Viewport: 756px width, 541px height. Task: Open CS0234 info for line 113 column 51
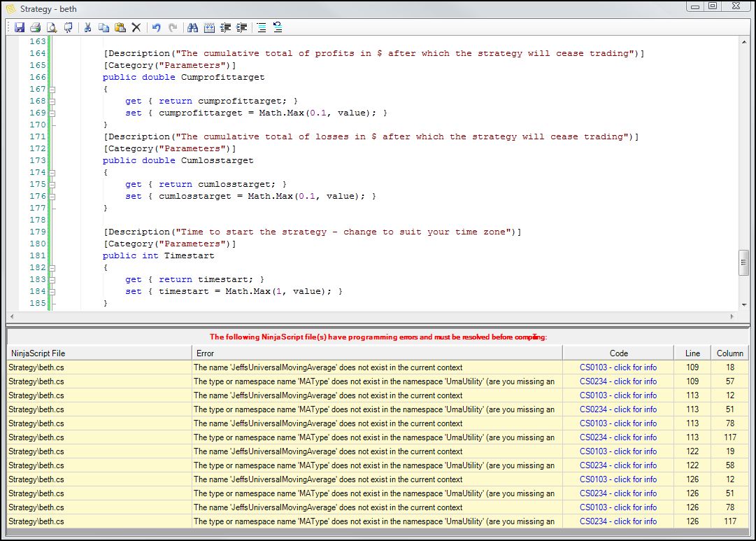point(618,409)
